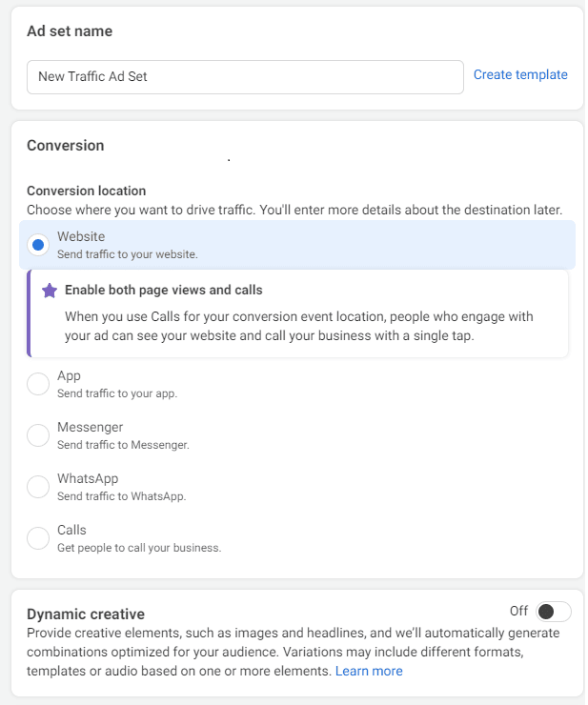588x705 pixels.
Task: Click the Dynamic creative heading
Action: click(86, 614)
